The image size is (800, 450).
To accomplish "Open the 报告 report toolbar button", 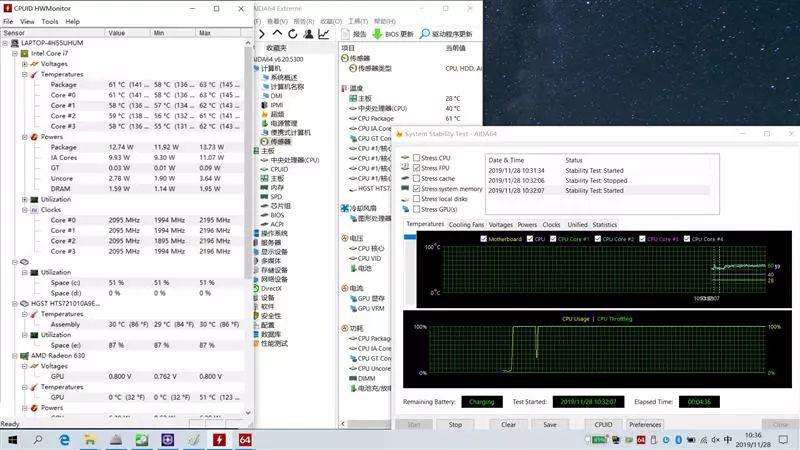I will tap(354, 34).
